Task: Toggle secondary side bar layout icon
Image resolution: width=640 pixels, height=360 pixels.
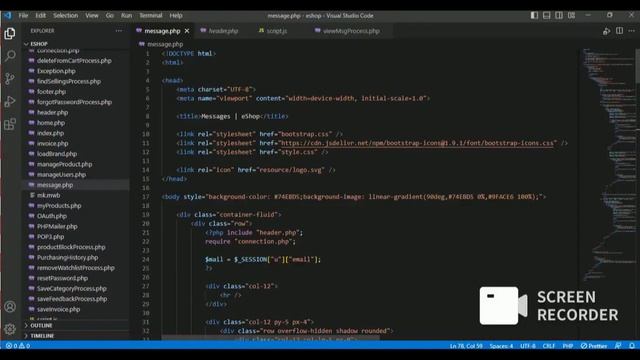Action: pyautogui.click(x=559, y=16)
